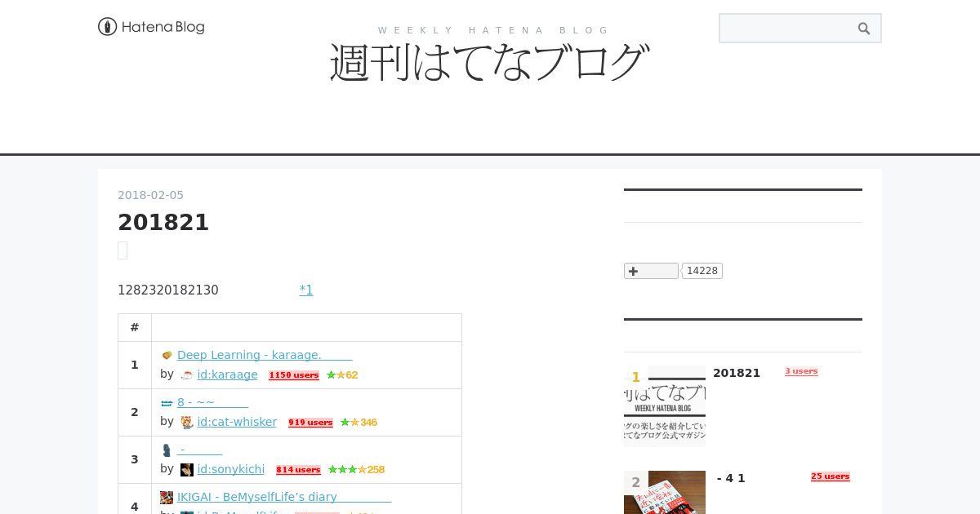Screen dimensions: 980x514
Task: Click the rank number 1 cell
Action: 135,365
